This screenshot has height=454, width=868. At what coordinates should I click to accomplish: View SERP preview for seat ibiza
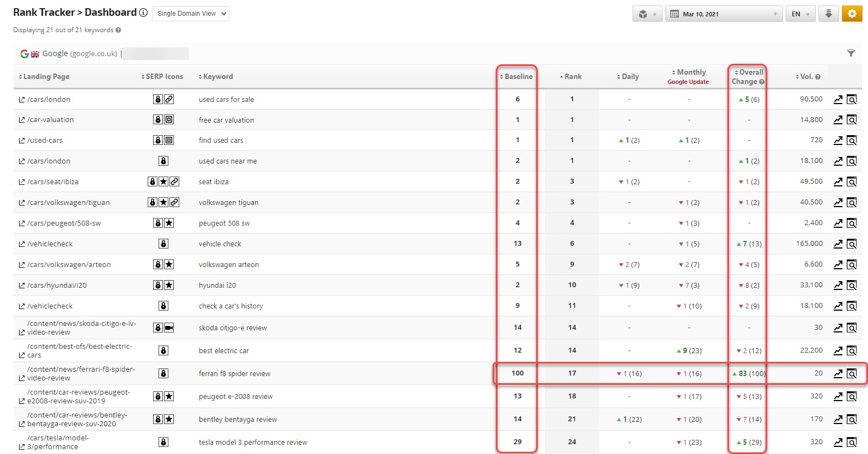tap(852, 181)
